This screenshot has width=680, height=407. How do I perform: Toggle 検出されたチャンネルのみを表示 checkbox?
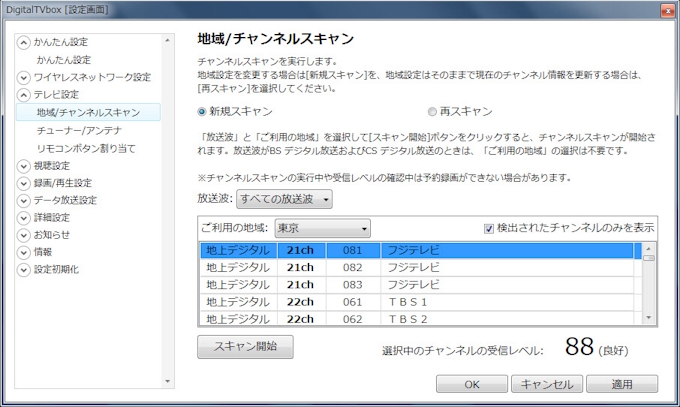tap(489, 229)
